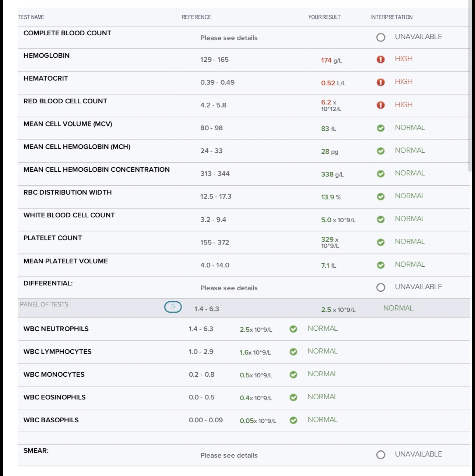The image size is (475, 476).
Task: Click the Interpretation column header
Action: (x=391, y=17)
